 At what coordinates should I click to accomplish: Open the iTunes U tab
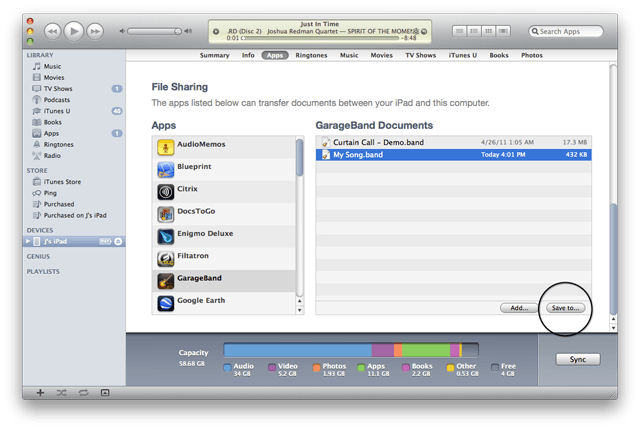[x=462, y=55]
